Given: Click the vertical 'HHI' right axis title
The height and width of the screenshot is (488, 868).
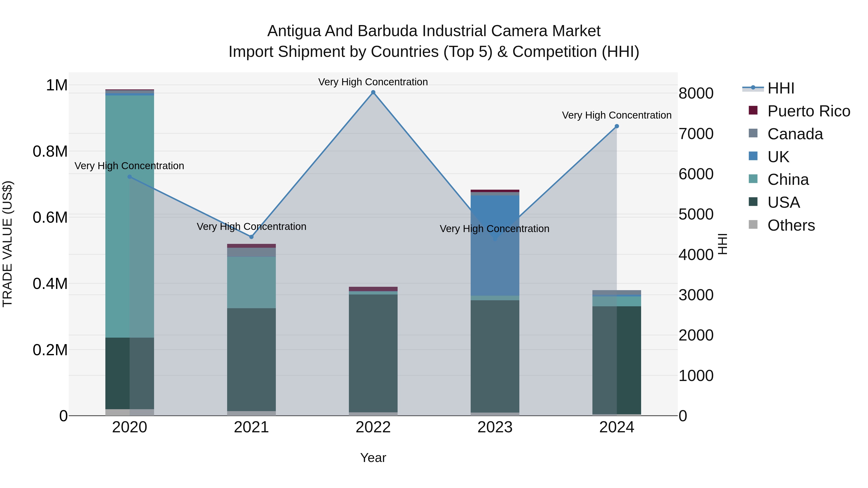Looking at the screenshot, I should point(723,244).
